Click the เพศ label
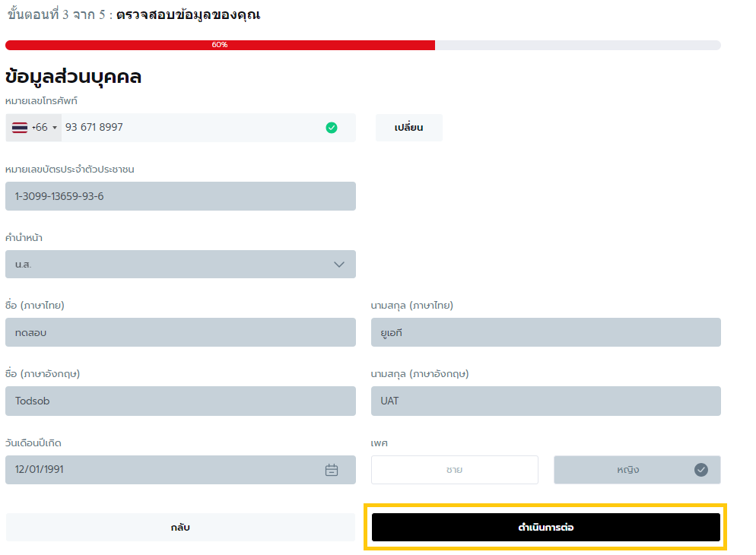The image size is (756, 555). (x=379, y=443)
